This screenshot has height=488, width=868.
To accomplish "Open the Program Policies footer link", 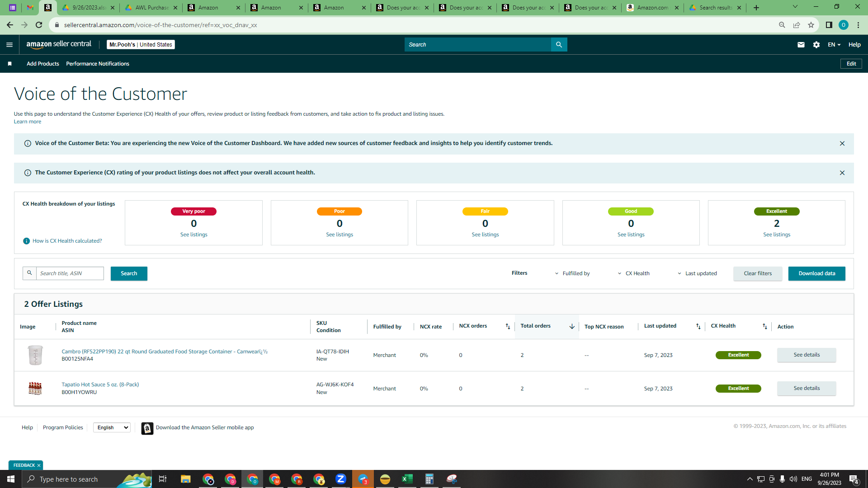I will point(63,427).
